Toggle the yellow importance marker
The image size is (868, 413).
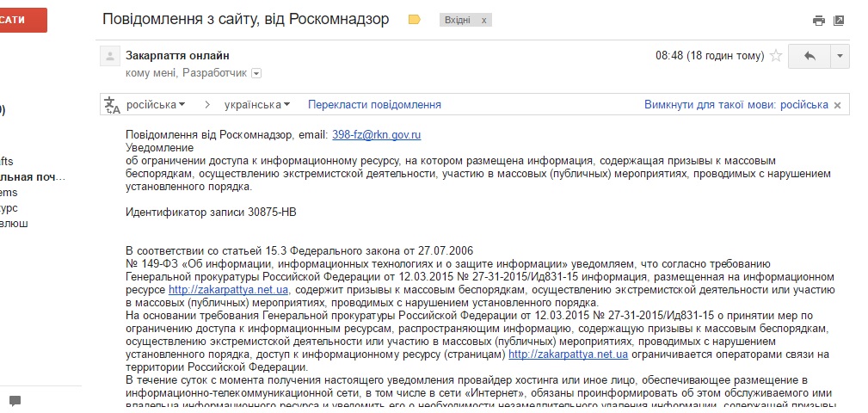(415, 19)
